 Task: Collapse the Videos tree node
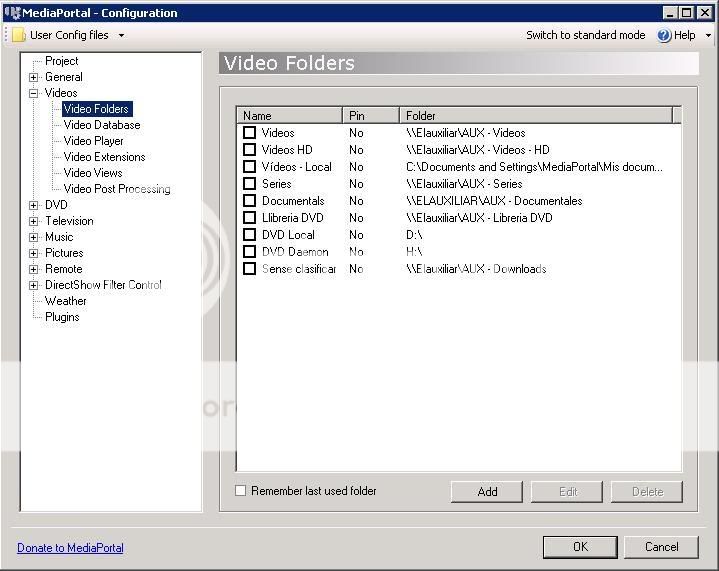pos(33,93)
